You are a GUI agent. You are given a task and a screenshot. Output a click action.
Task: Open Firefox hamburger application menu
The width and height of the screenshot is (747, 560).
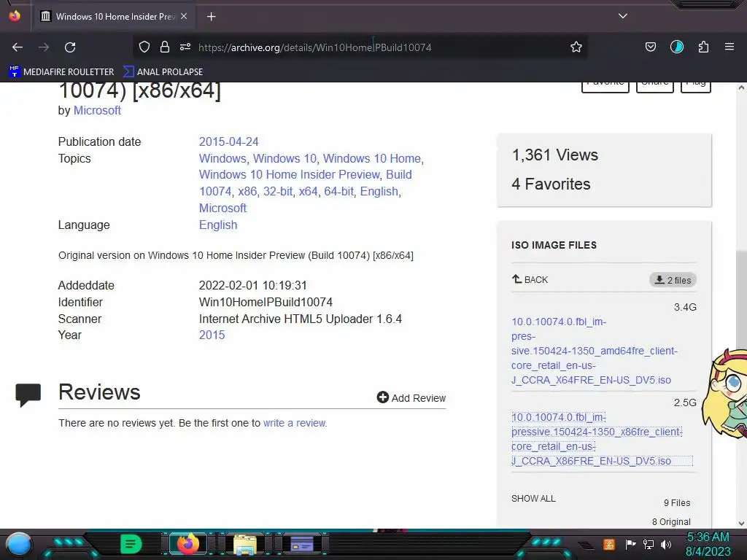tap(729, 47)
